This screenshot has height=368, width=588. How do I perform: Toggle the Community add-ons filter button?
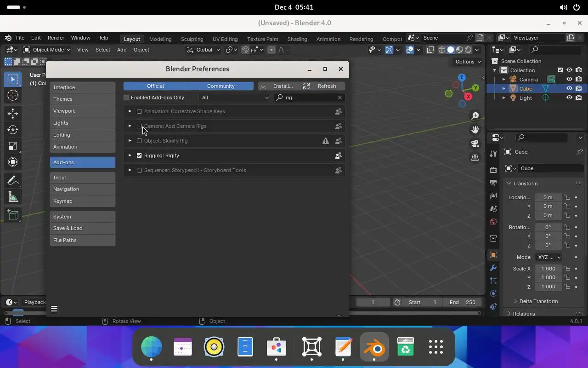221,86
